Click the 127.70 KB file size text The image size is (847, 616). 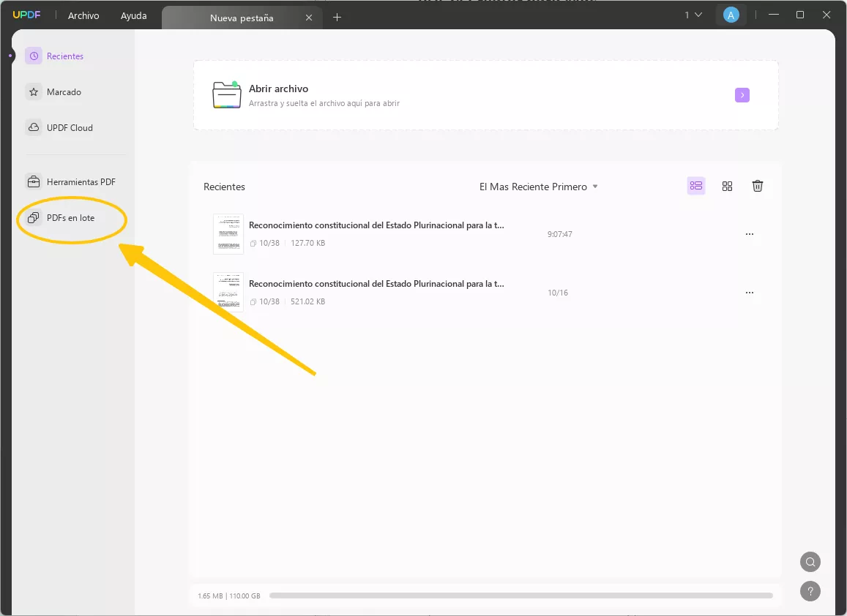[308, 243]
